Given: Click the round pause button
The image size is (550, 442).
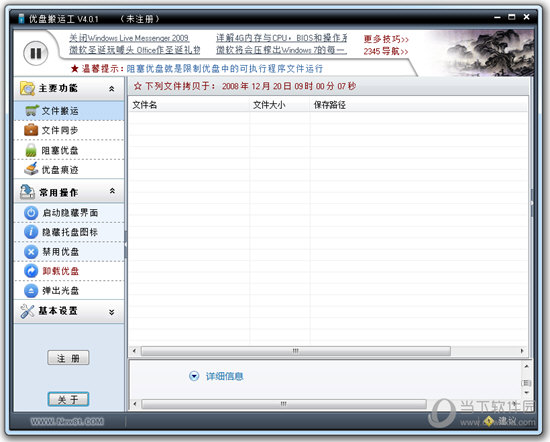Looking at the screenshot, I should (36, 53).
